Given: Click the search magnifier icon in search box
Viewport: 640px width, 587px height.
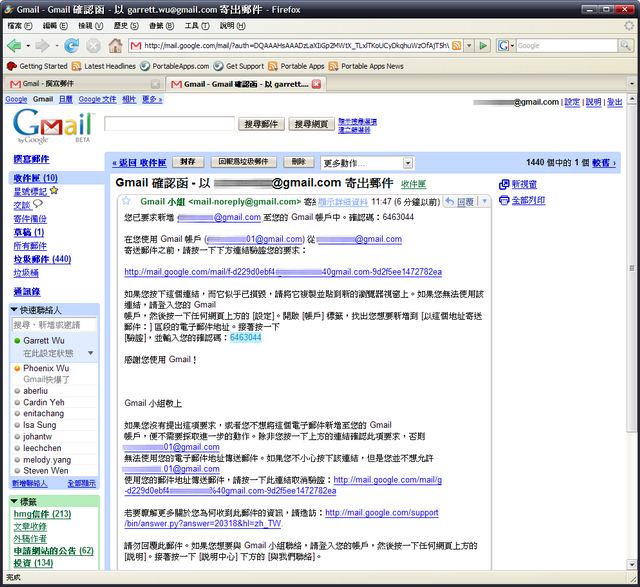Looking at the screenshot, I should tap(625, 45).
